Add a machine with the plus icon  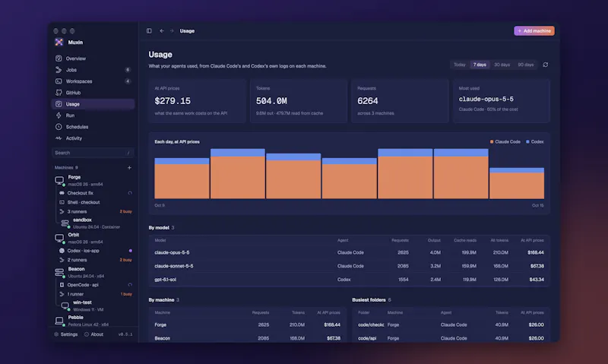pos(129,167)
